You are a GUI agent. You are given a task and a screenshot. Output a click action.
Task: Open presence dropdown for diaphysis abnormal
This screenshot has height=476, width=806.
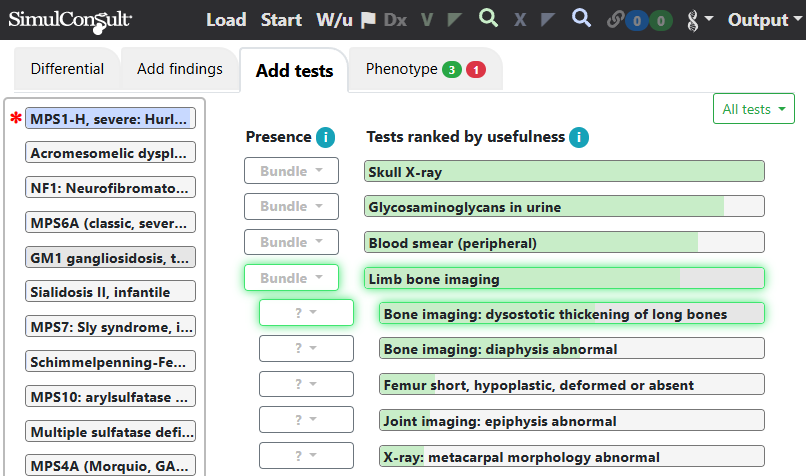(306, 349)
